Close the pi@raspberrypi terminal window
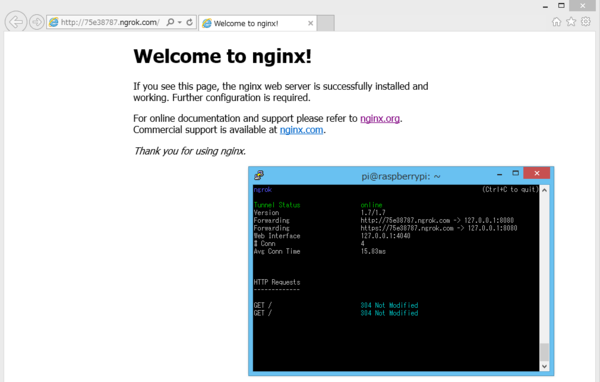The image size is (600, 382). pos(536,173)
